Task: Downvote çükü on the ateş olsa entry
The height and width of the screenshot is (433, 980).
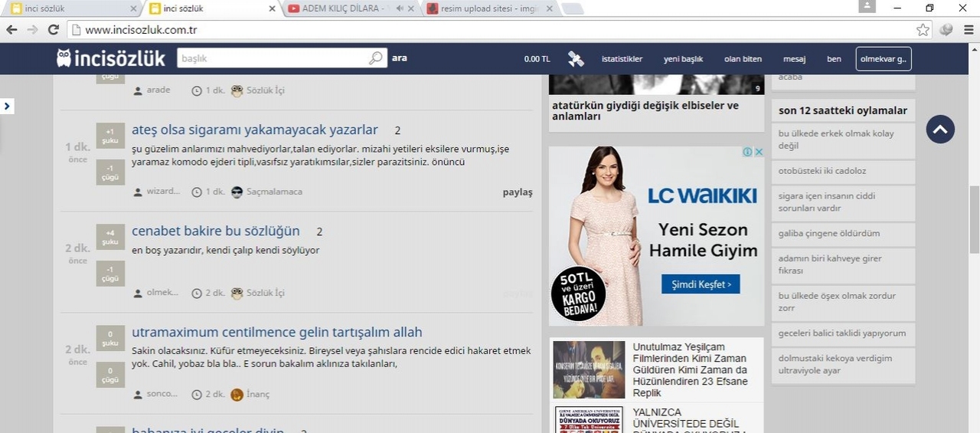Action: pyautogui.click(x=110, y=172)
